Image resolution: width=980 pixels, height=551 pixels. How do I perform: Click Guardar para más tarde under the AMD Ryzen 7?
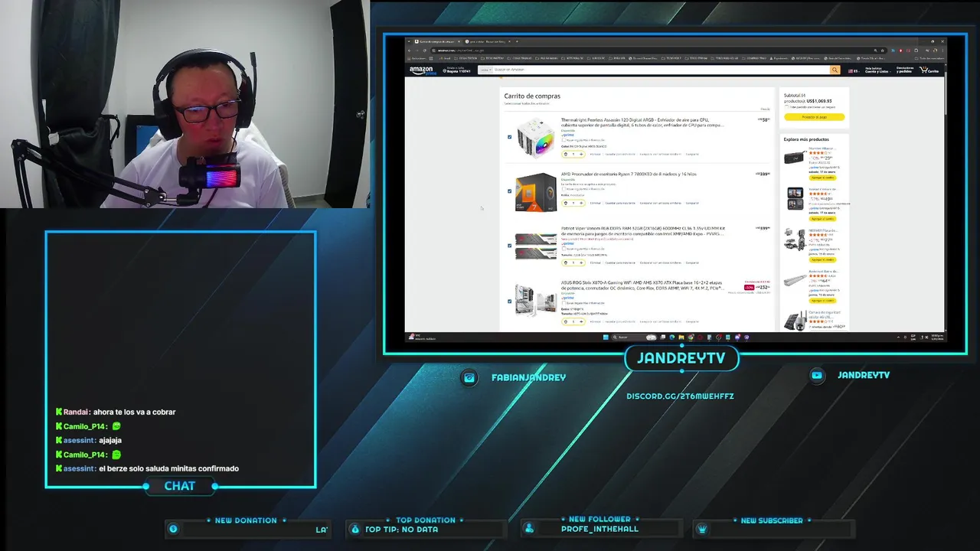620,203
